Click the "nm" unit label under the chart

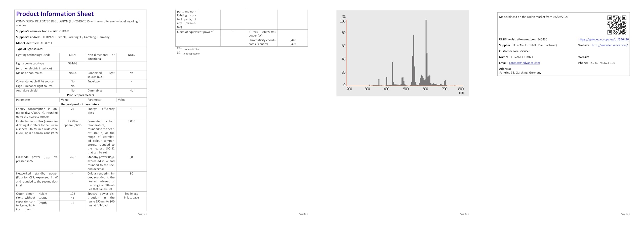(461, 93)
